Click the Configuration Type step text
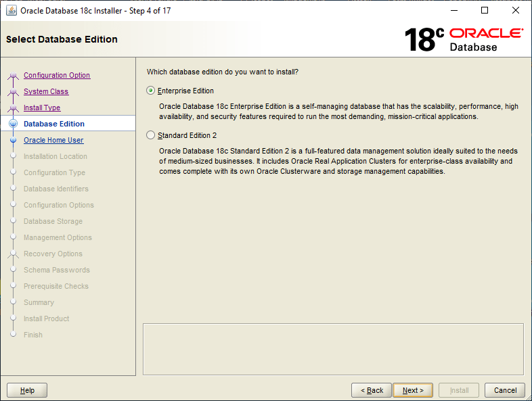 point(54,172)
